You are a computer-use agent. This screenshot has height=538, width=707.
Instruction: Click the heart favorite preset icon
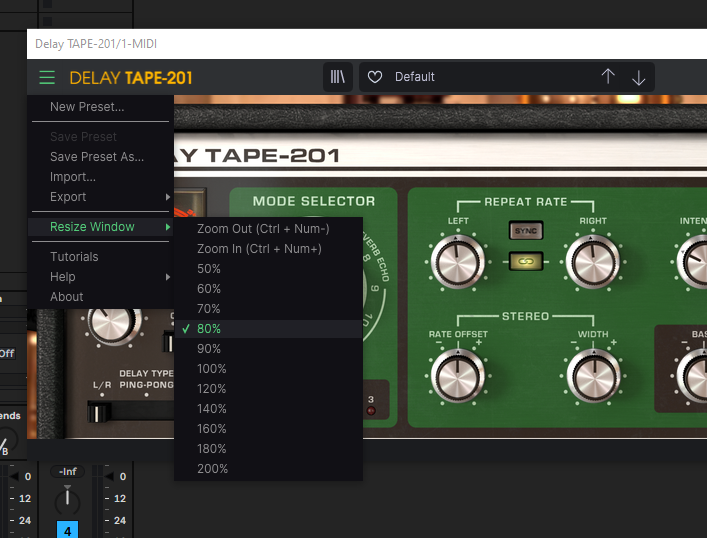pyautogui.click(x=375, y=78)
